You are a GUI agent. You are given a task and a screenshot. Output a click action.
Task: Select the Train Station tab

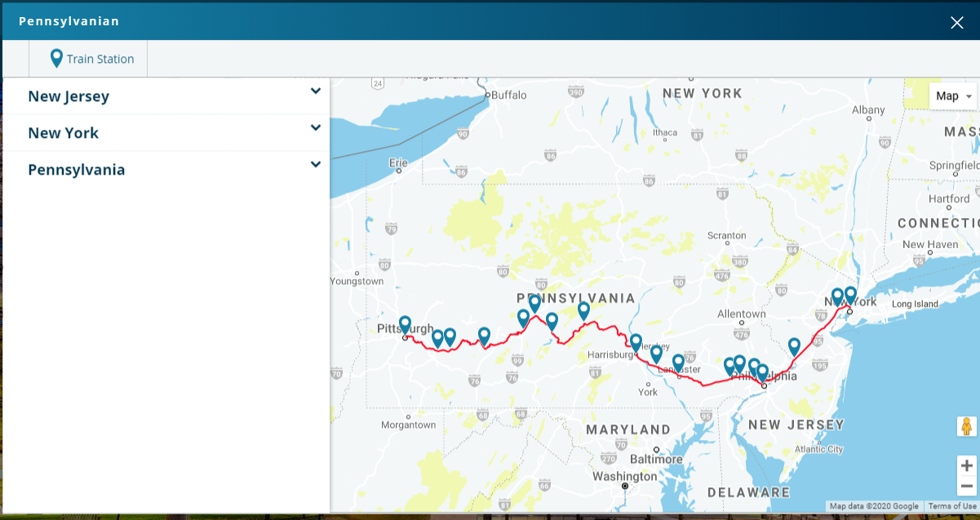(91, 59)
